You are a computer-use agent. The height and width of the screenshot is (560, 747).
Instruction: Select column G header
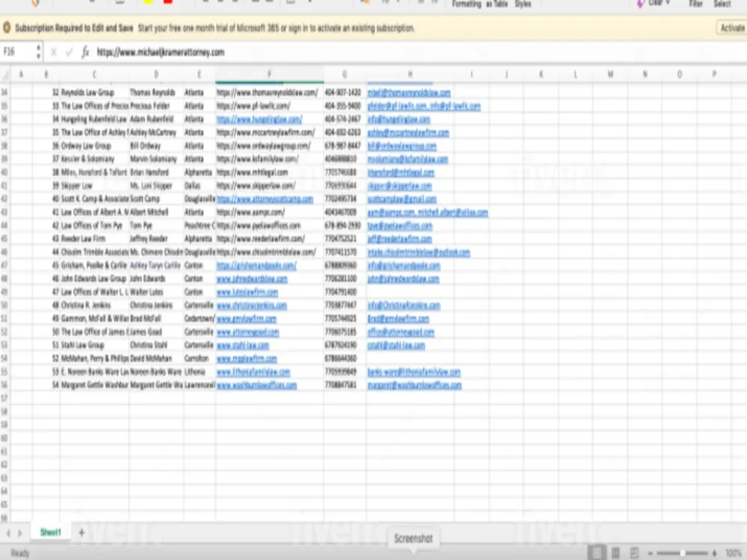click(x=345, y=74)
